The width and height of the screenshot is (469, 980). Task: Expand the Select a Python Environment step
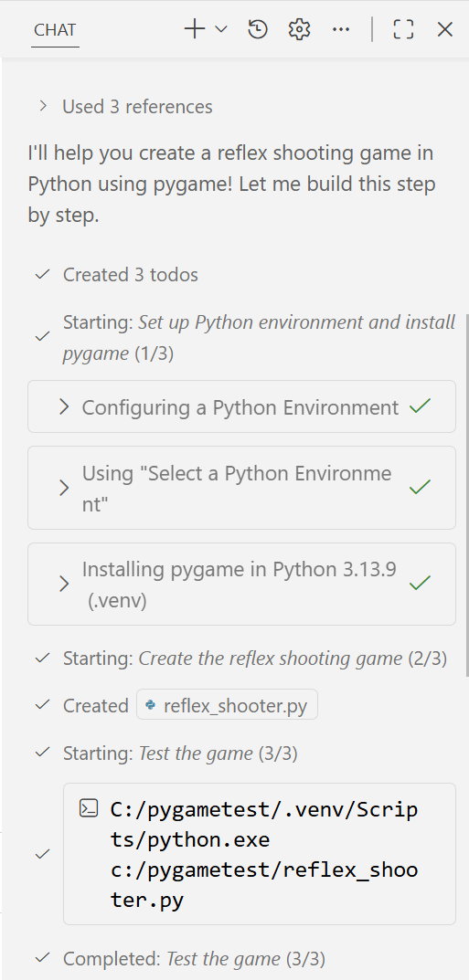[241, 488]
